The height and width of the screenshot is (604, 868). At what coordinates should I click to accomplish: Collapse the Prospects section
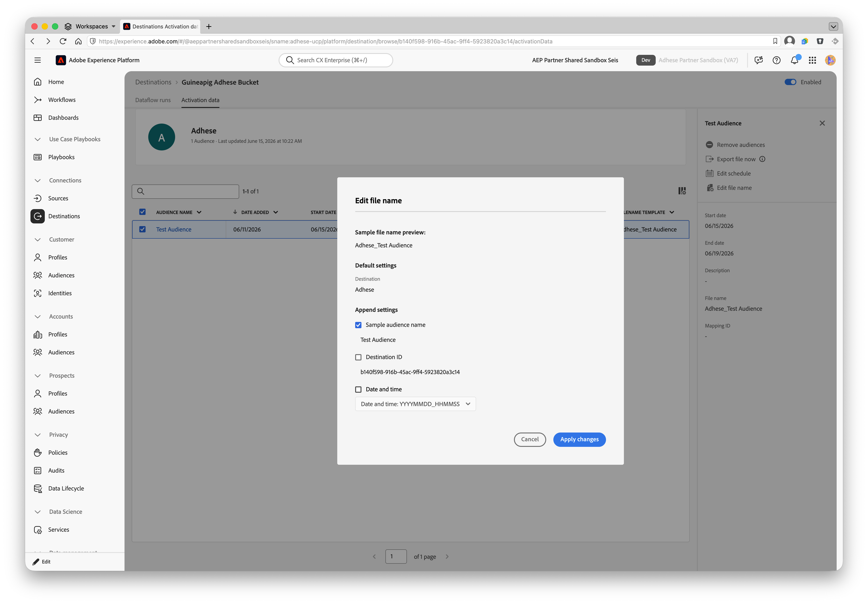click(x=37, y=375)
